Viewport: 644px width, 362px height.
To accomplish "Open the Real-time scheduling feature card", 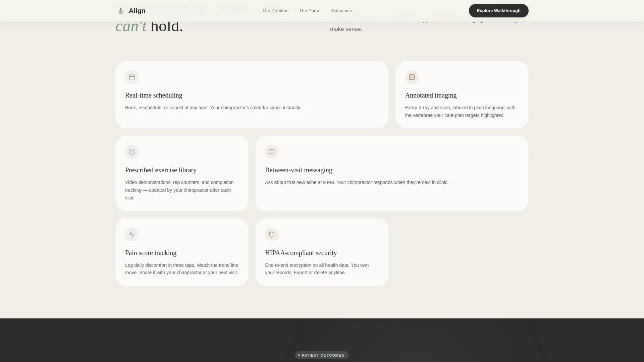I will 252,95.
